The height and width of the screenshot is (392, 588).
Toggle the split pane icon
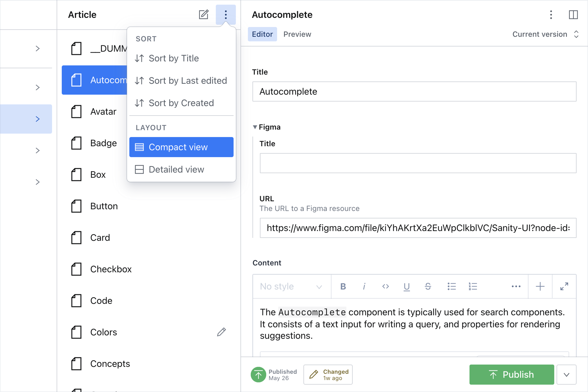(573, 15)
